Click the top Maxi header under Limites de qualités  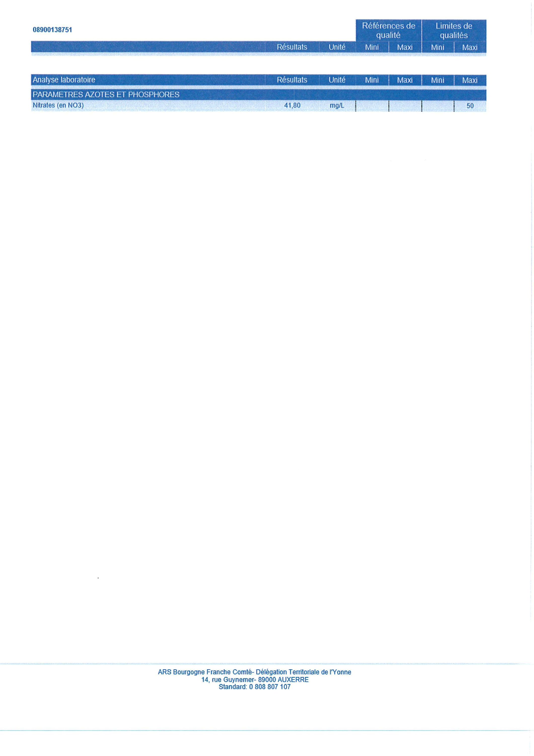pos(470,47)
